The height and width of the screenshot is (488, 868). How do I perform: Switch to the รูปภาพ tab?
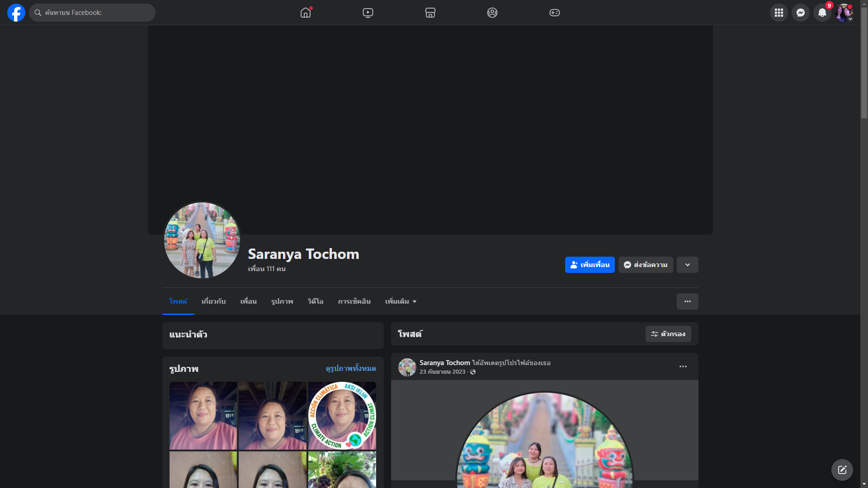coord(282,301)
